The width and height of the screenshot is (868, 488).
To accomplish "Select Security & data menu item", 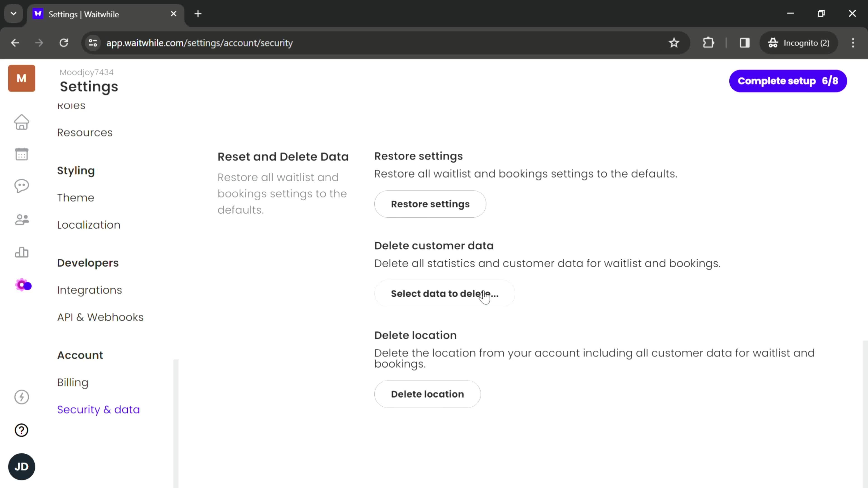I will [98, 410].
